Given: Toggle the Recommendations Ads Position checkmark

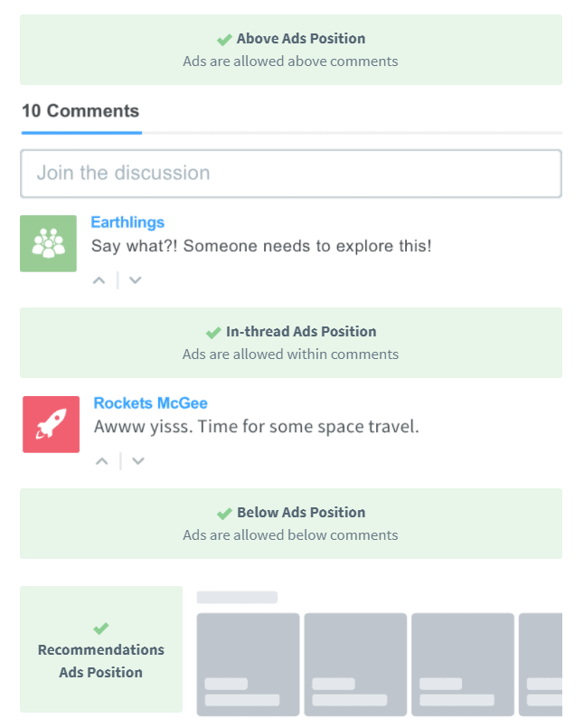Looking at the screenshot, I should click(100, 629).
